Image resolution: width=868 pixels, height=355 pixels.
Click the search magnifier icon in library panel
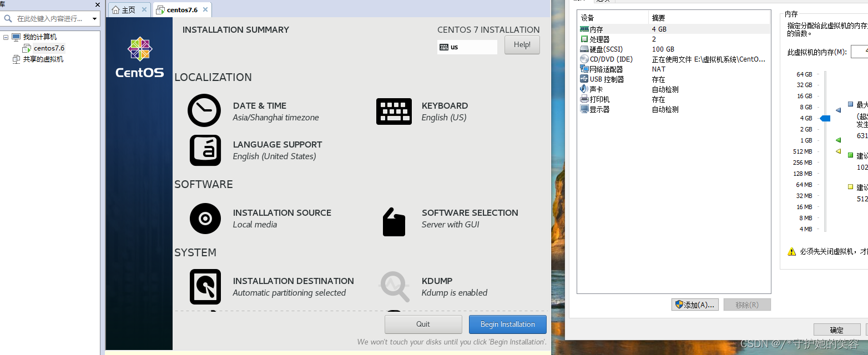[8, 18]
